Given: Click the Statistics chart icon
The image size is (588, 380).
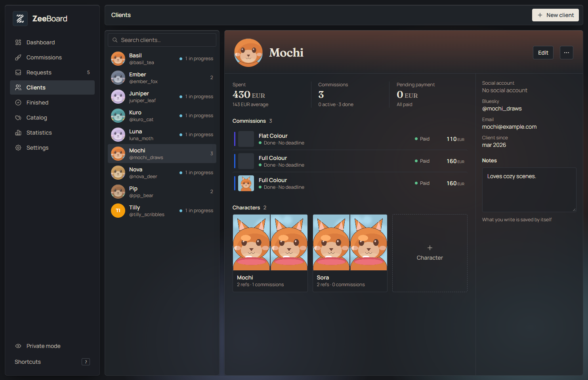Looking at the screenshot, I should (18, 133).
